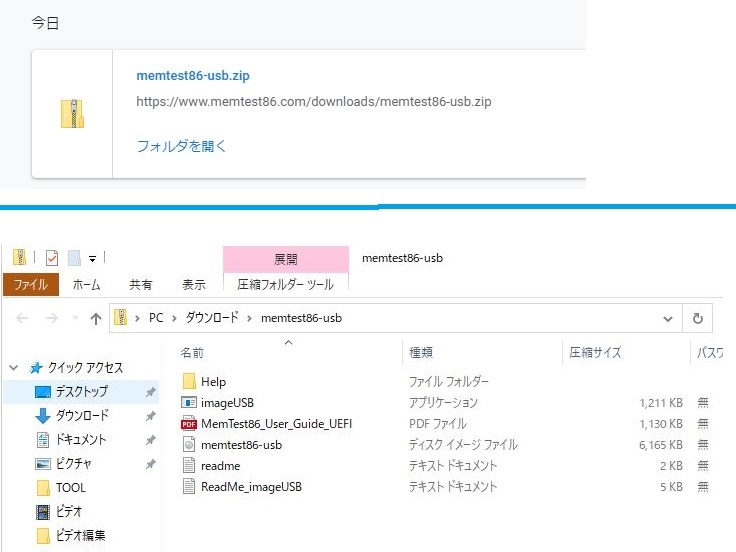Collapse the クイック アクセス tree node
This screenshot has width=736, height=552.
[x=14, y=368]
